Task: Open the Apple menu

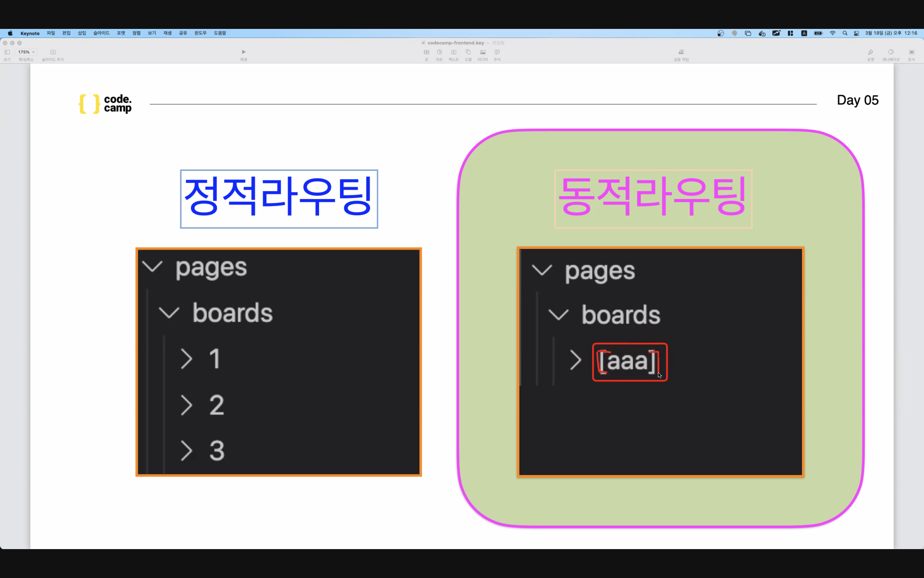Action: click(10, 33)
